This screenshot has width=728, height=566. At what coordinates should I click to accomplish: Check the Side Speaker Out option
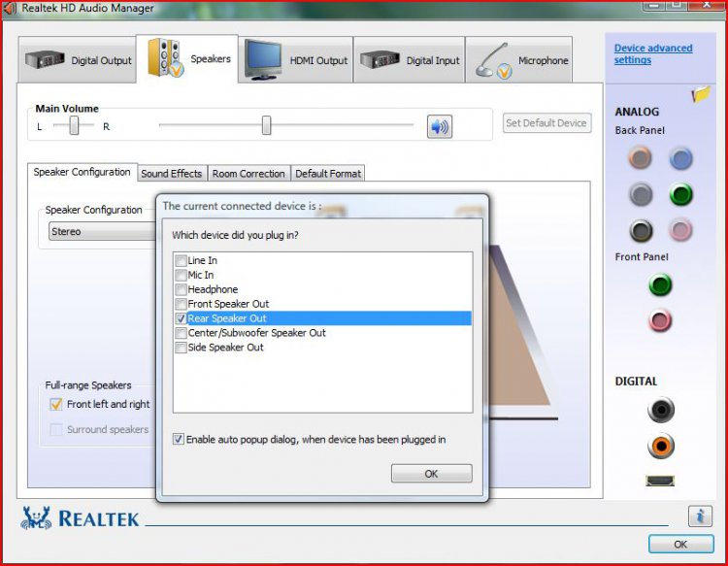click(182, 348)
